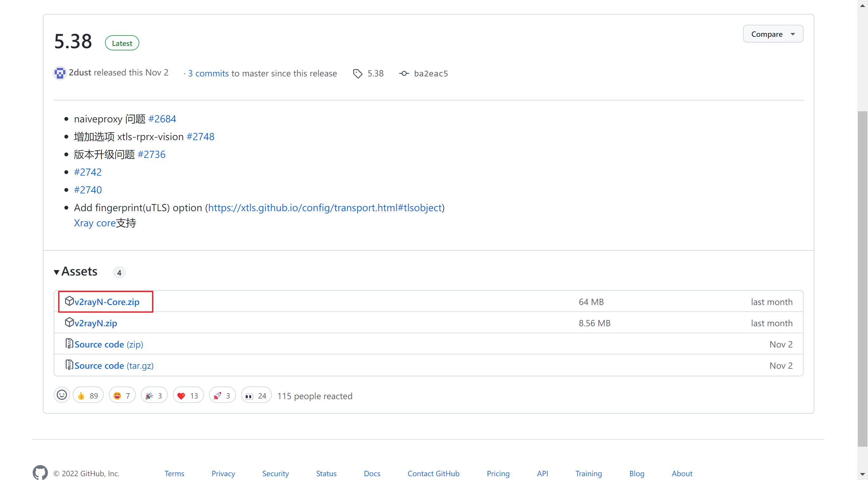868x480 pixels.
Task: Toggle the rocket reaction
Action: pos(222,395)
